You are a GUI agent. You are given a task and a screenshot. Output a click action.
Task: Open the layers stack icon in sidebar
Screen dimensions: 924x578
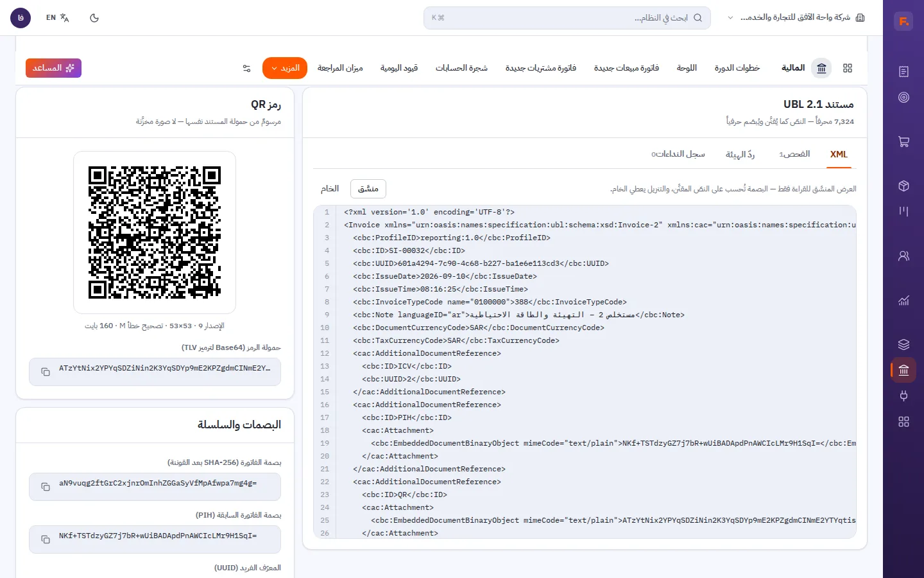(x=903, y=344)
